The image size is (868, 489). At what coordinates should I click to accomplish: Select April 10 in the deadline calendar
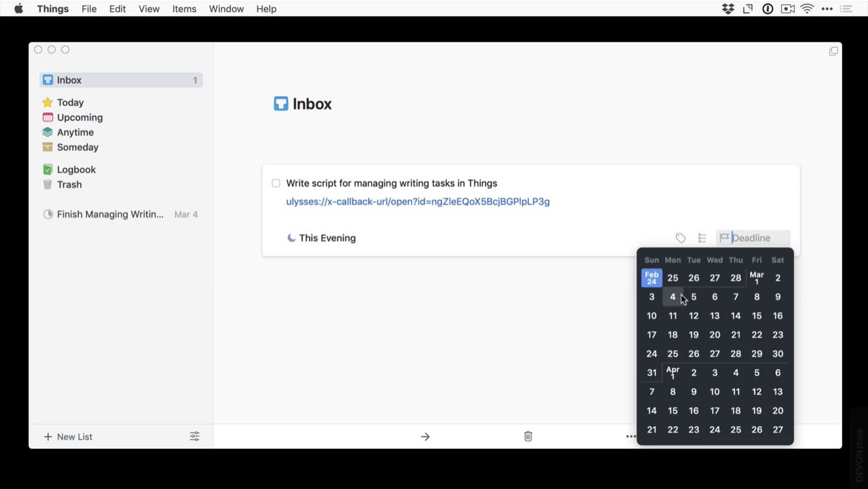pos(714,391)
